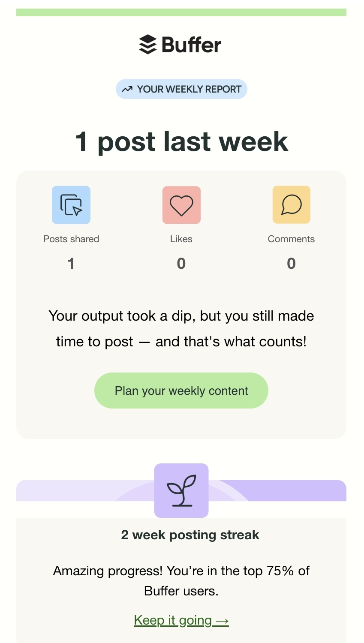Click the Likes count value

pyautogui.click(x=181, y=263)
